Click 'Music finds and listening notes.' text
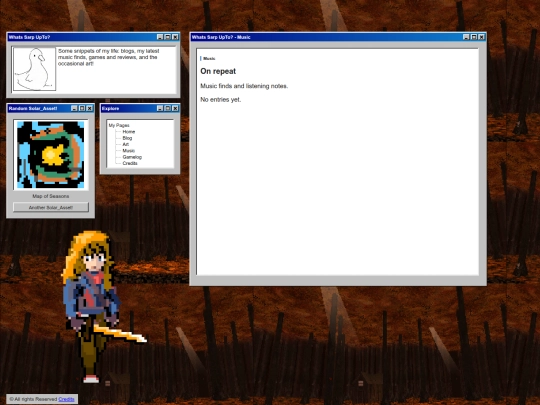540x405 pixels. pos(244,86)
